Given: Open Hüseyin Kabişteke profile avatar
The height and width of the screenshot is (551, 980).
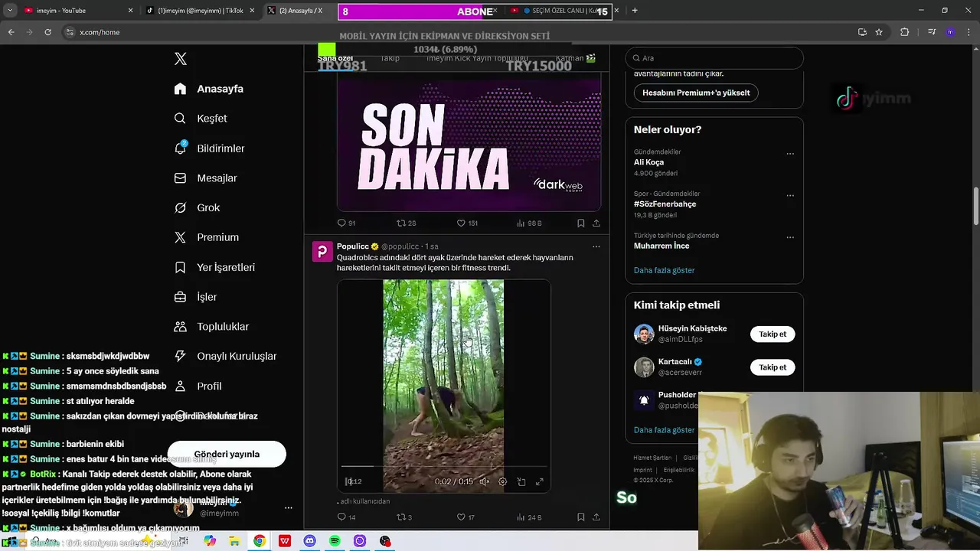Looking at the screenshot, I should click(x=644, y=334).
